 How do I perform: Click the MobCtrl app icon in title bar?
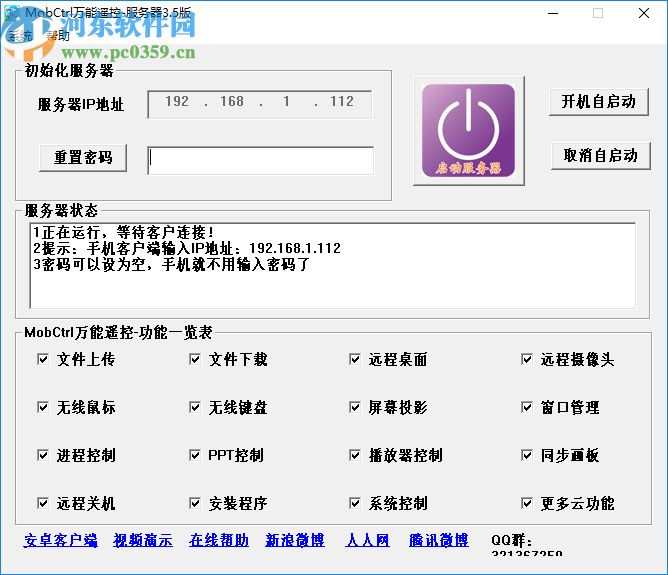[12, 13]
